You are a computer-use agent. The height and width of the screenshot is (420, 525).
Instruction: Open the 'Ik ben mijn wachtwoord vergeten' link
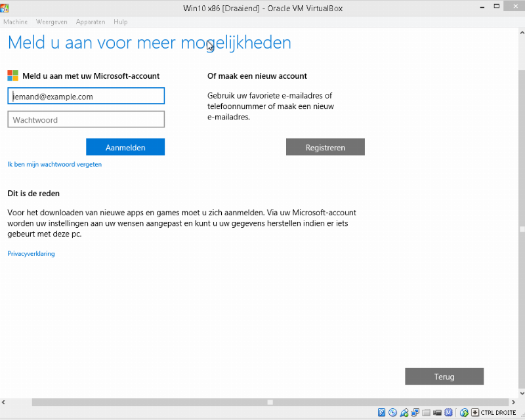pyautogui.click(x=54, y=165)
